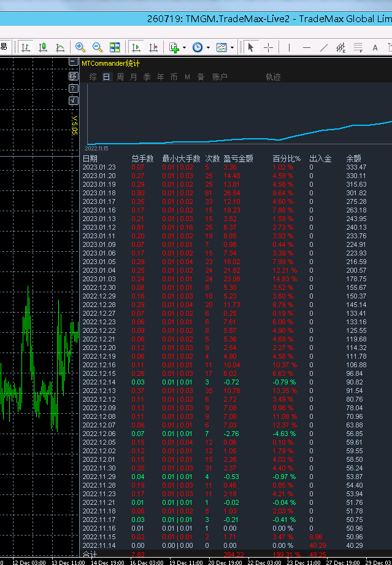
Task: Click the 出入金 column header
Action: (x=320, y=158)
